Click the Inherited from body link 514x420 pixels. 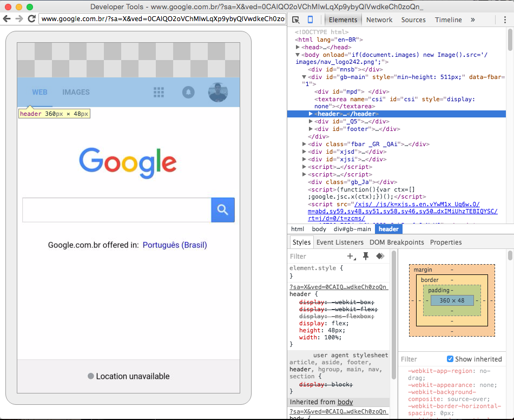[x=345, y=402]
